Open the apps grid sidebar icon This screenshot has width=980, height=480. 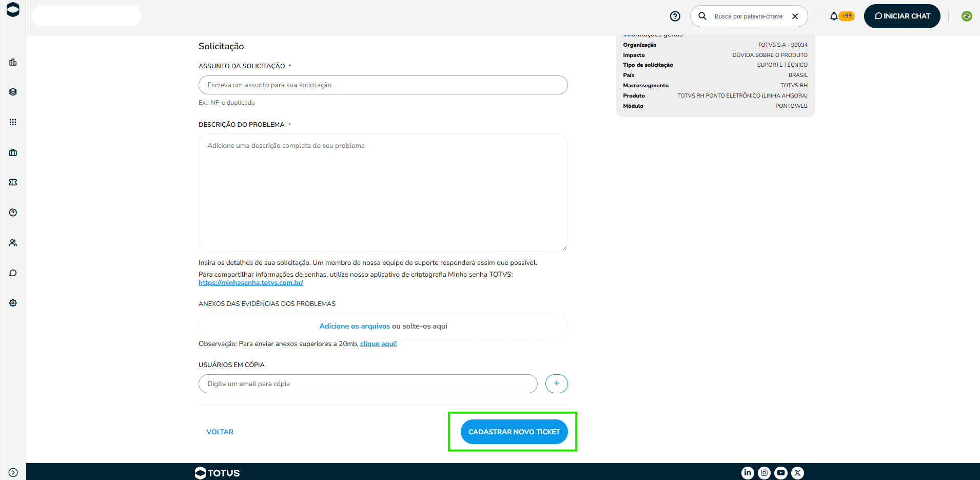click(13, 122)
